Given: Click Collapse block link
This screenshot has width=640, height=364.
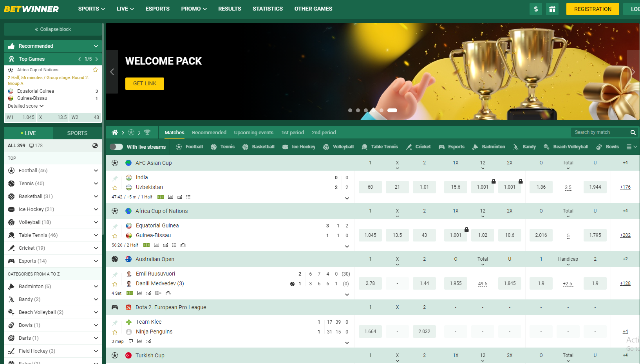Looking at the screenshot, I should point(53,29).
